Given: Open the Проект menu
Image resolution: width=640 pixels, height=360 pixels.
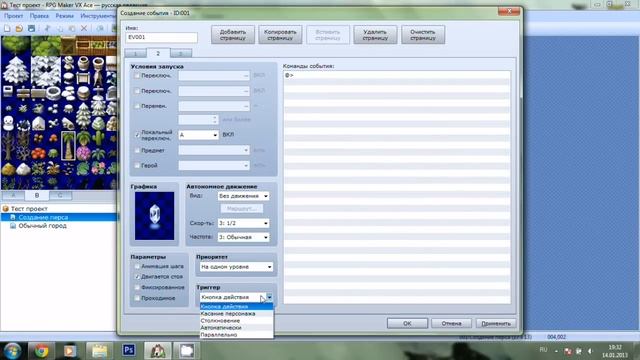Looking at the screenshot, I should [x=13, y=16].
